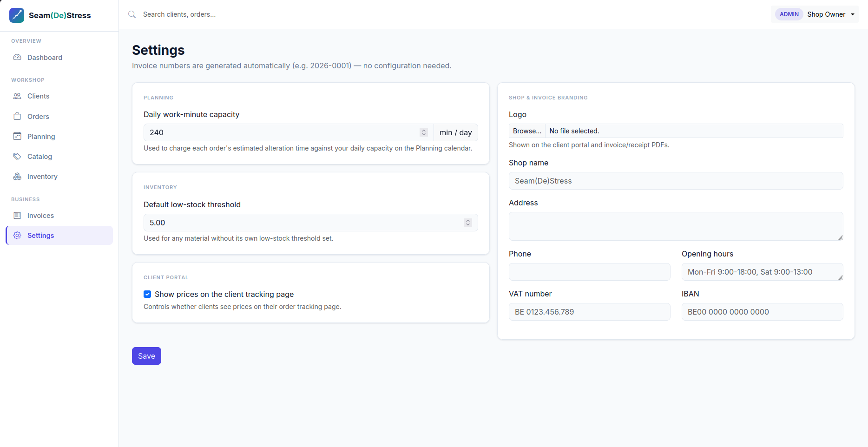Click the Opening hours field
Image resolution: width=868 pixels, height=447 pixels.
pyautogui.click(x=763, y=272)
